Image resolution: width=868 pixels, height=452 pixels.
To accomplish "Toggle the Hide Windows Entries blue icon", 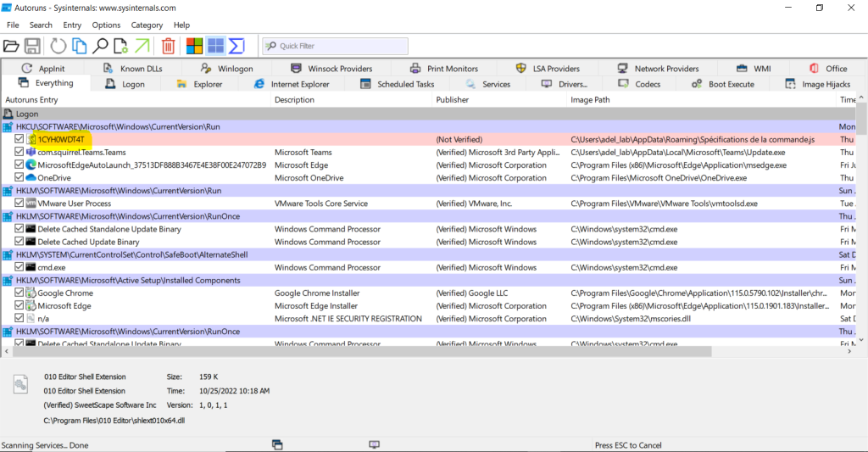I will pyautogui.click(x=215, y=46).
